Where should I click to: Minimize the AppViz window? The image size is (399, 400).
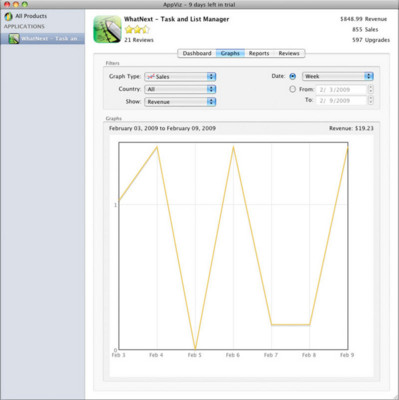[x=16, y=5]
